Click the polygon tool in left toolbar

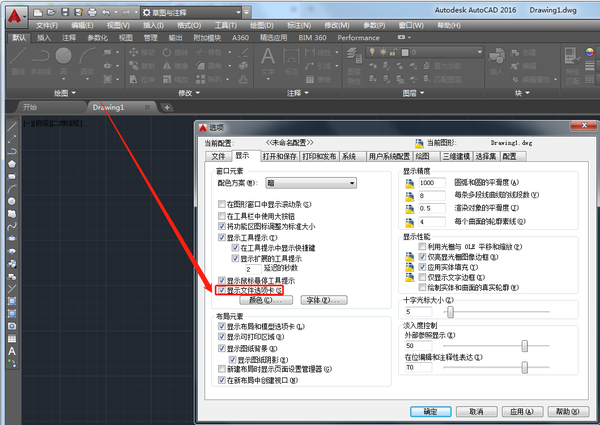tap(10, 162)
